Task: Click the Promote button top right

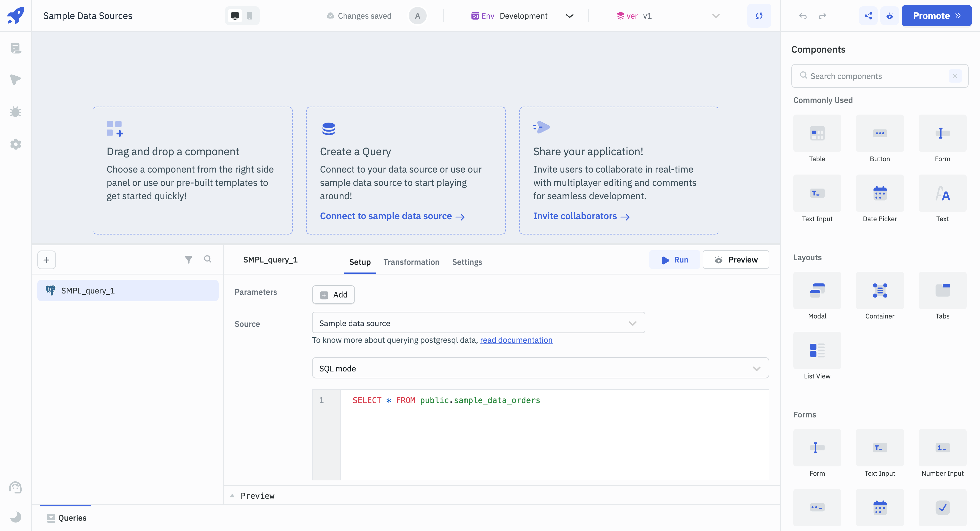Action: pyautogui.click(x=937, y=15)
